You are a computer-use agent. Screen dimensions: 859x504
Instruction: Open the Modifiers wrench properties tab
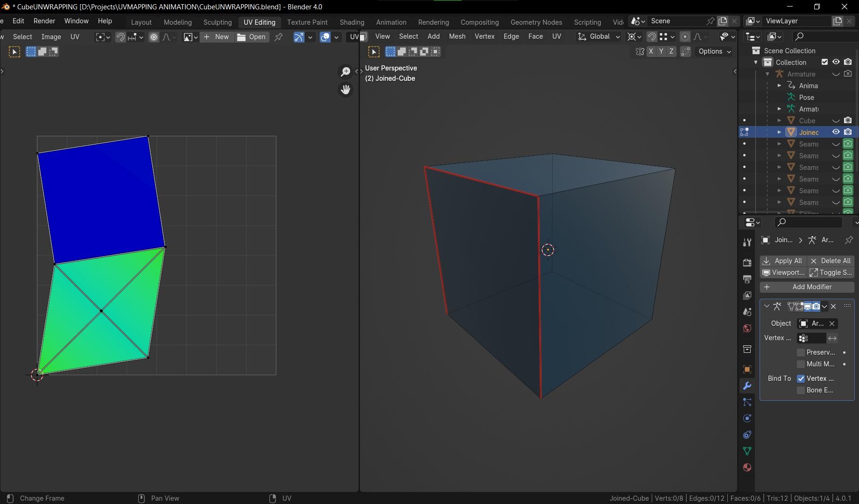click(747, 386)
